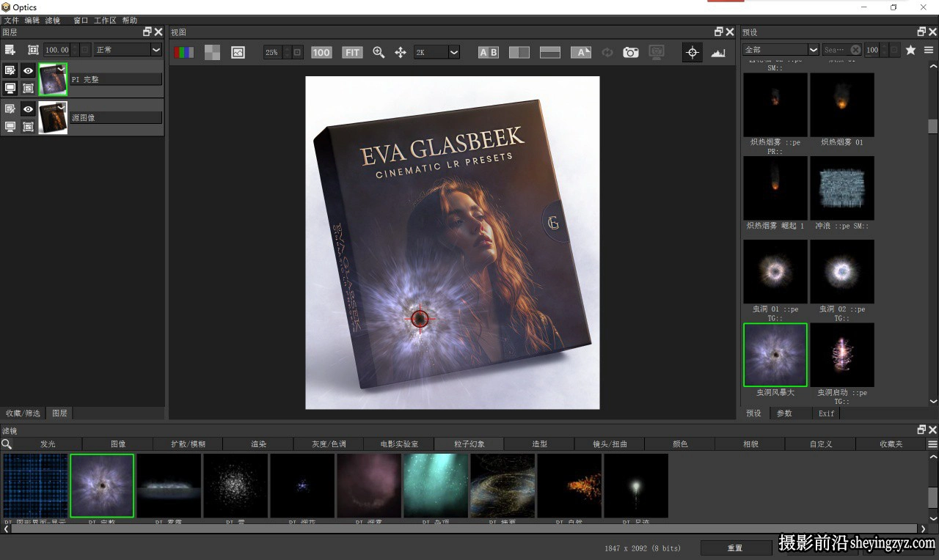The width and height of the screenshot is (939, 560).
Task: Click the FIT zoom button
Action: pos(353,52)
